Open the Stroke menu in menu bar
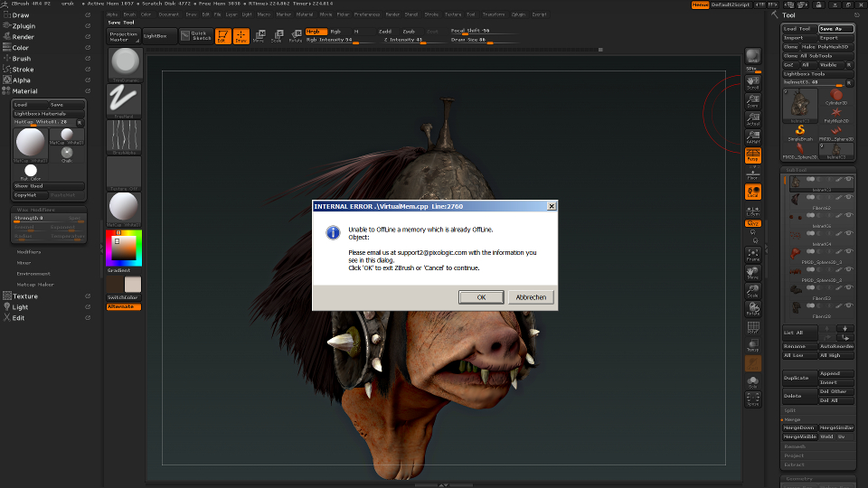 coord(431,14)
